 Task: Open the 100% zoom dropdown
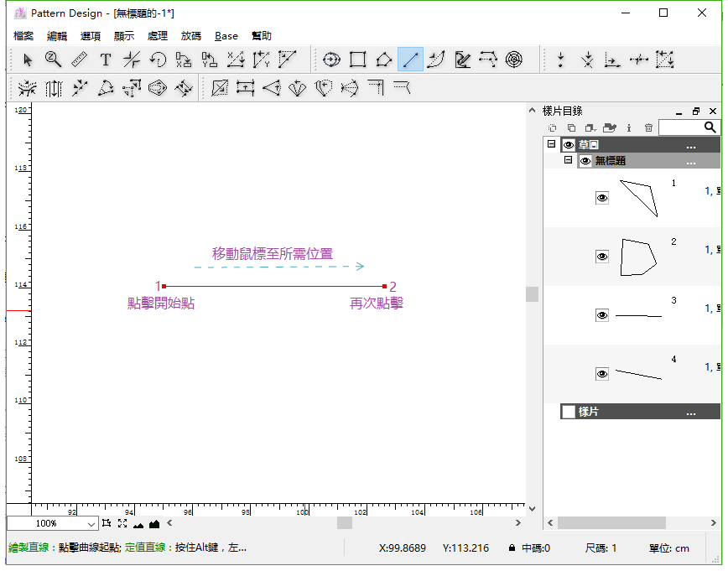91,523
